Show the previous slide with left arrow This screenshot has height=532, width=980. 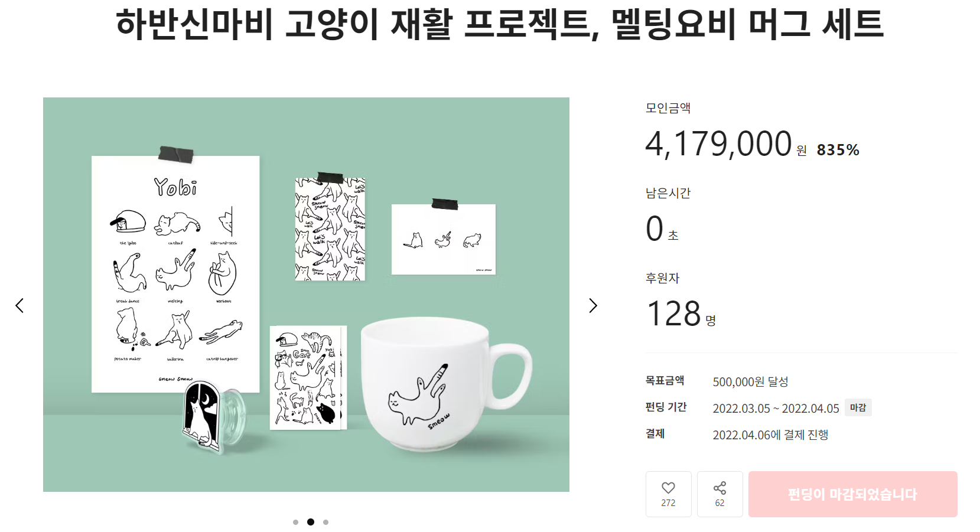pos(19,305)
